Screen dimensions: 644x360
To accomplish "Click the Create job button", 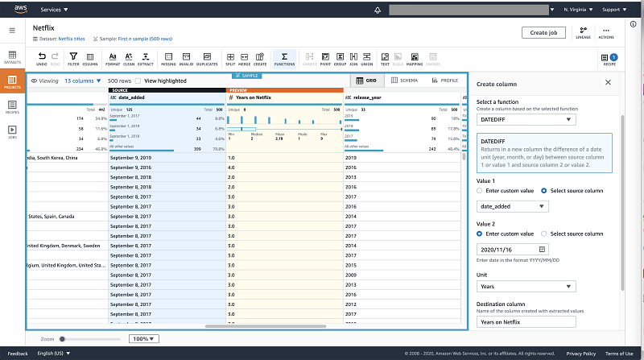I will click(x=543, y=33).
